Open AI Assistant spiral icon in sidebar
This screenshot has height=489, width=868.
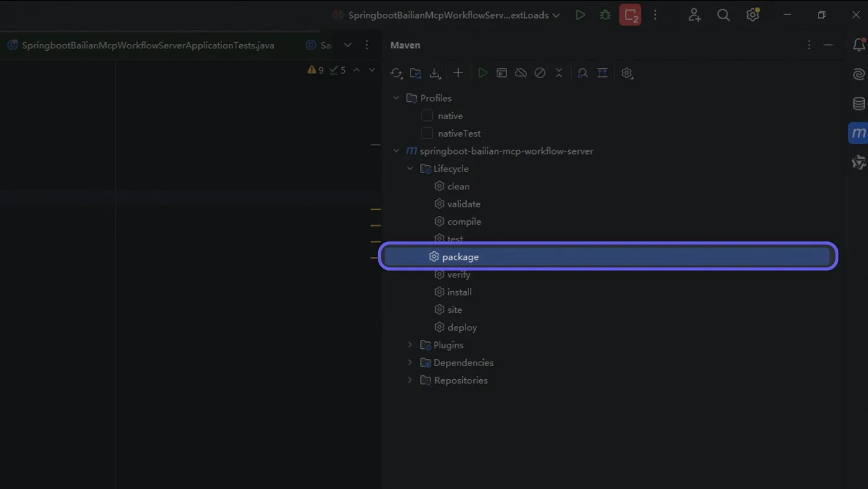(x=859, y=74)
